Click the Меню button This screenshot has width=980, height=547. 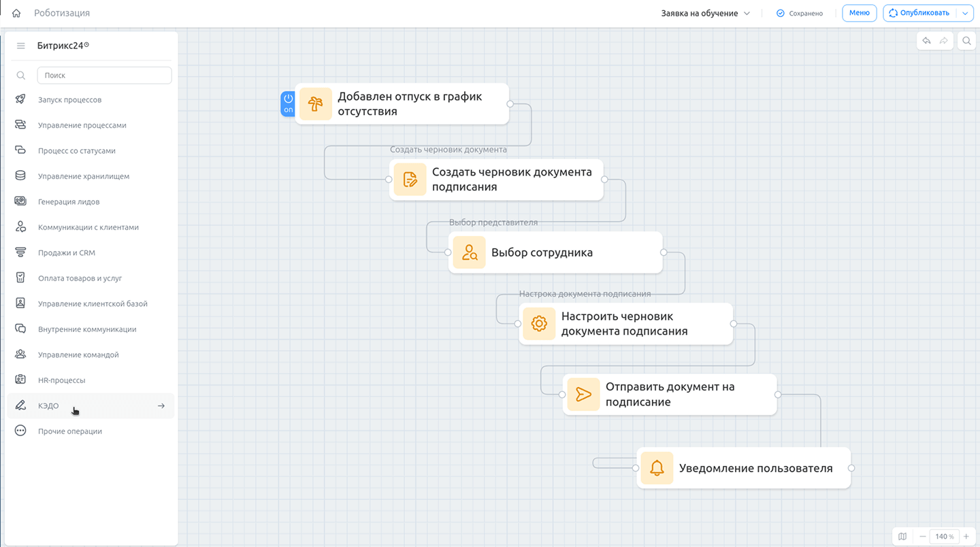pos(859,13)
